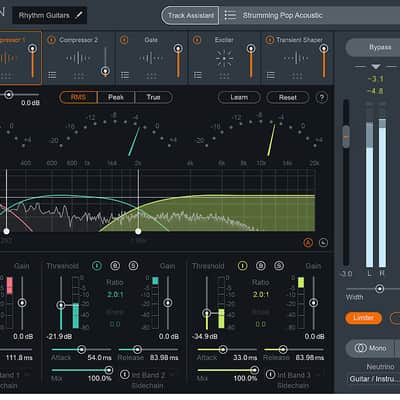
Task: Toggle Int Band 3 sidechain power
Action: click(270, 374)
